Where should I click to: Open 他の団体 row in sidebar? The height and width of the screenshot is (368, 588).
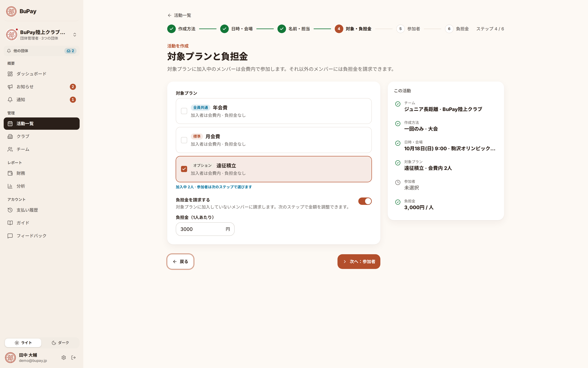click(x=41, y=51)
